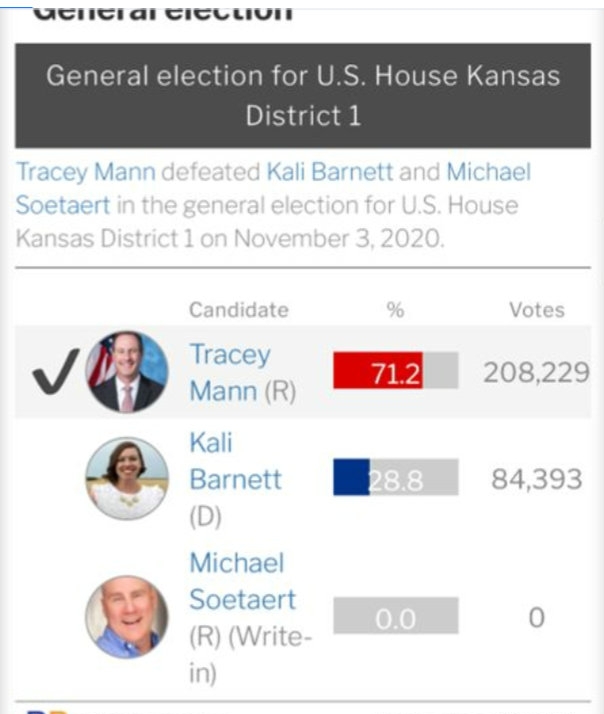This screenshot has height=714, width=604.
Task: Click the Votes column header
Action: (x=536, y=310)
